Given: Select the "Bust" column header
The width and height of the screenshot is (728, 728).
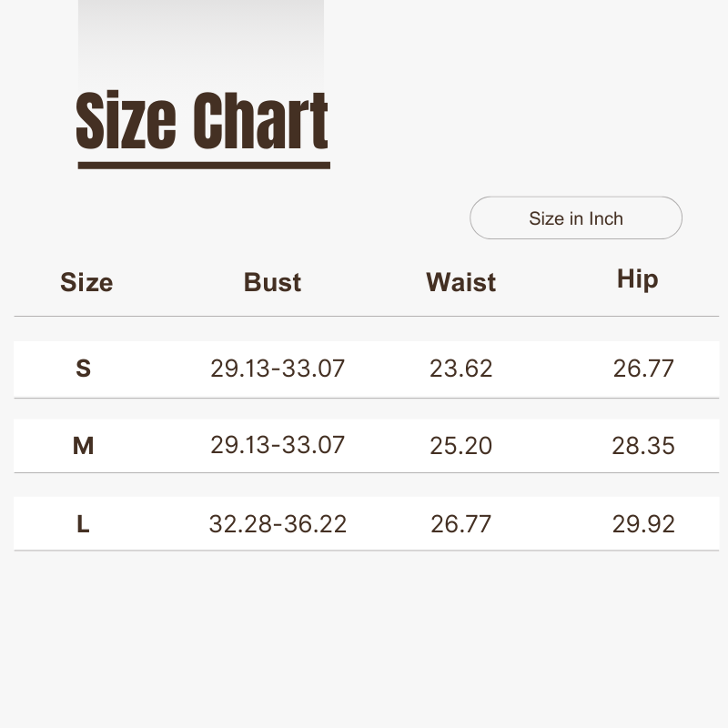Looking at the screenshot, I should tap(272, 282).
